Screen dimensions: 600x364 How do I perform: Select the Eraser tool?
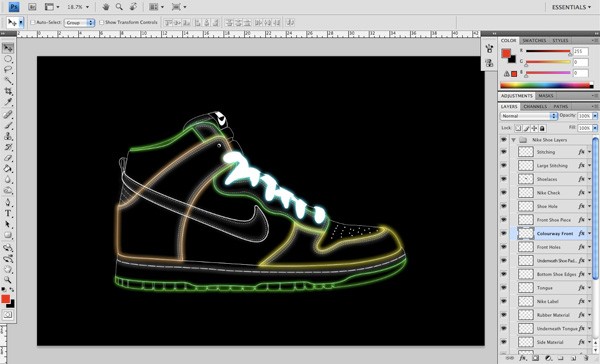(8, 158)
